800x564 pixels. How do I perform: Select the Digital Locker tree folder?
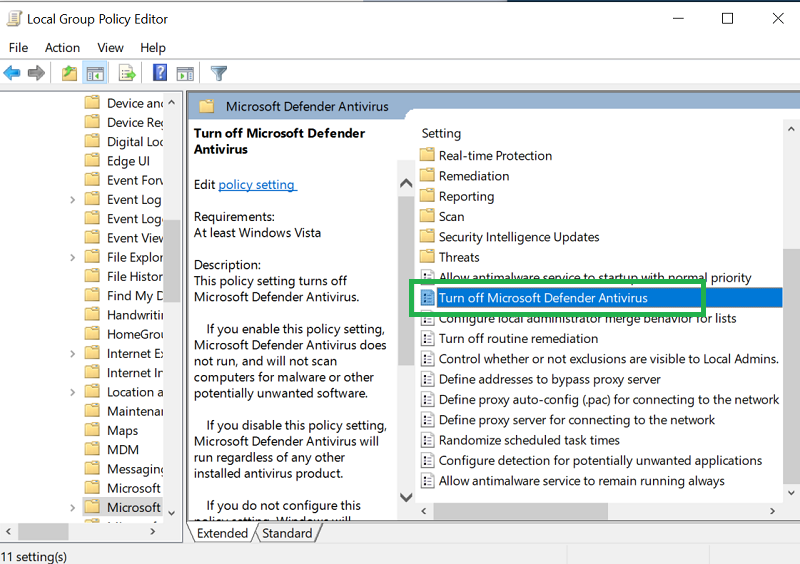tap(122, 141)
